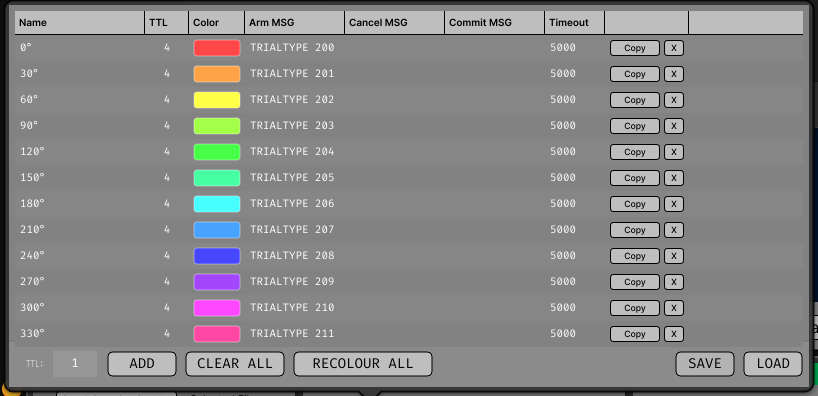Click empty Cancel MSG cell for 90°

[x=394, y=126]
